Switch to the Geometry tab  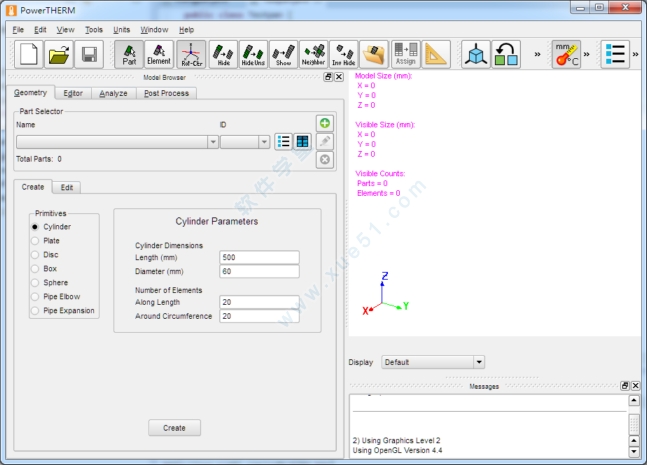[30, 93]
